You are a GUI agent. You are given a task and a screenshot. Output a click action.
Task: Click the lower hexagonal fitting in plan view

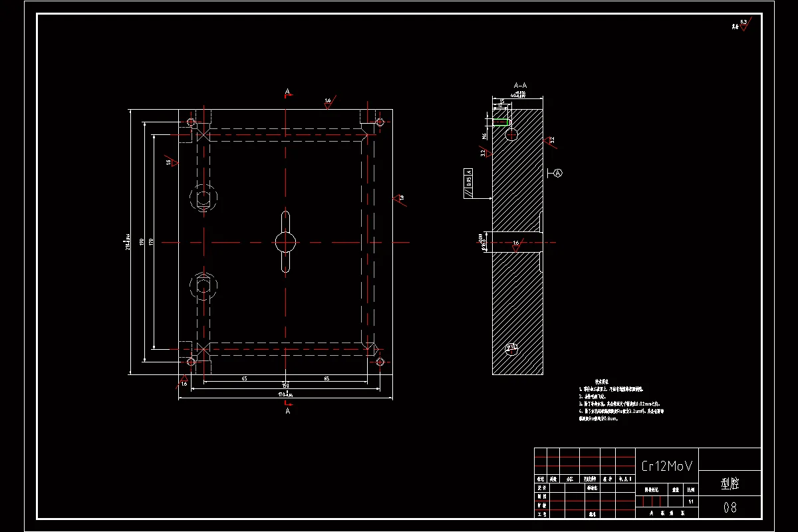[202, 286]
